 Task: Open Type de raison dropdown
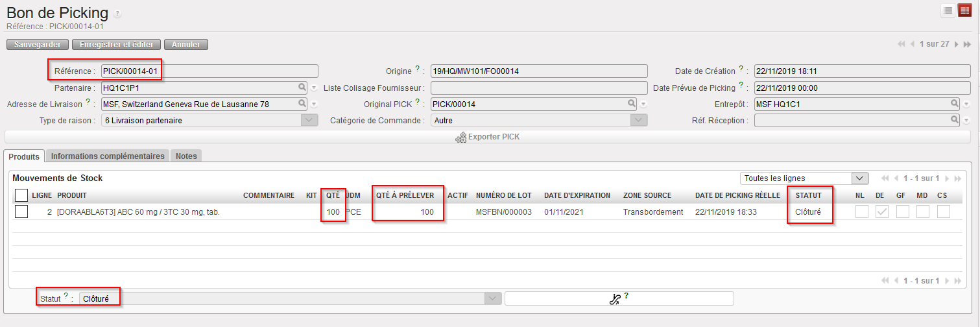tap(309, 120)
